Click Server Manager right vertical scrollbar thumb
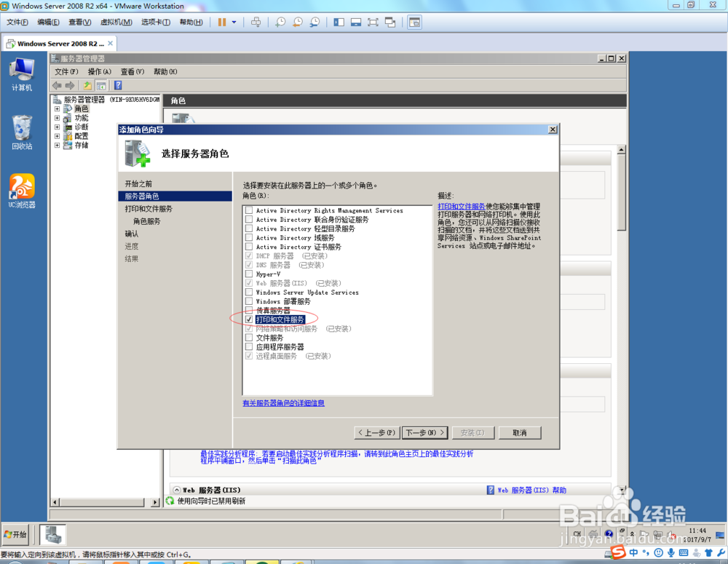 (x=621, y=192)
